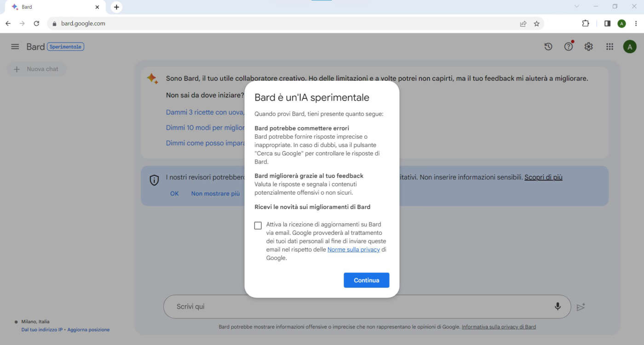Click the address bar showing bard.google.com
This screenshot has height=345, width=644.
click(295, 23)
